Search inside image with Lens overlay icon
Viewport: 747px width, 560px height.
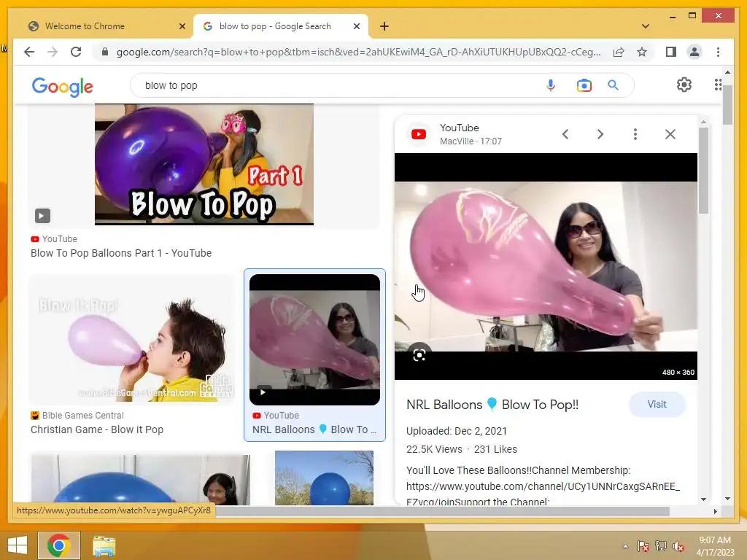(x=419, y=355)
